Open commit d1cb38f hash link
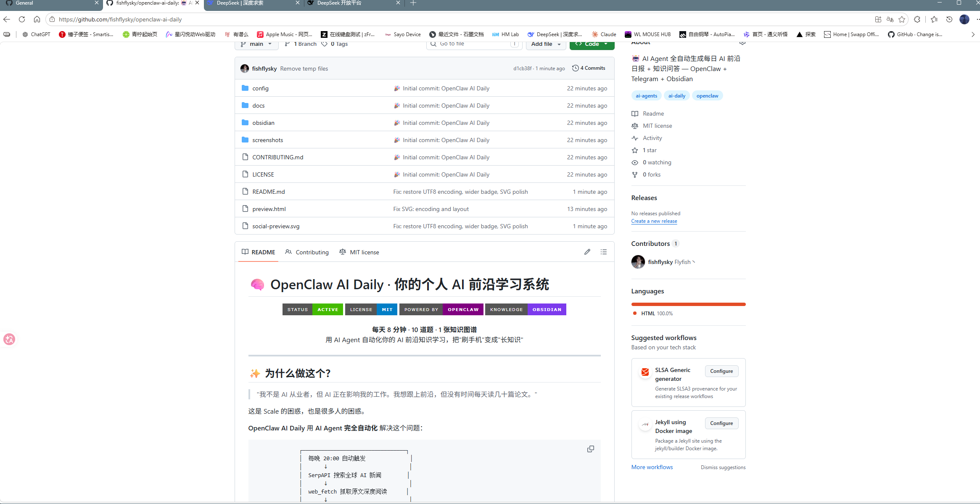This screenshot has width=980, height=504. (523, 69)
